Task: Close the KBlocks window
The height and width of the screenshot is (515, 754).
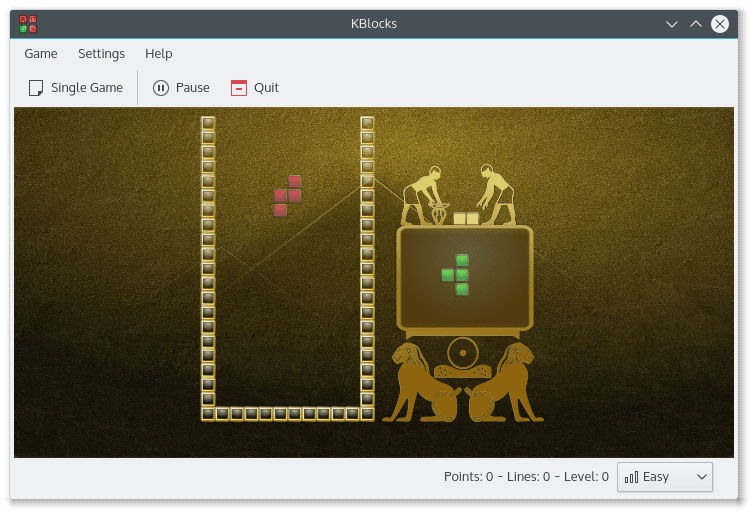Action: tap(720, 24)
